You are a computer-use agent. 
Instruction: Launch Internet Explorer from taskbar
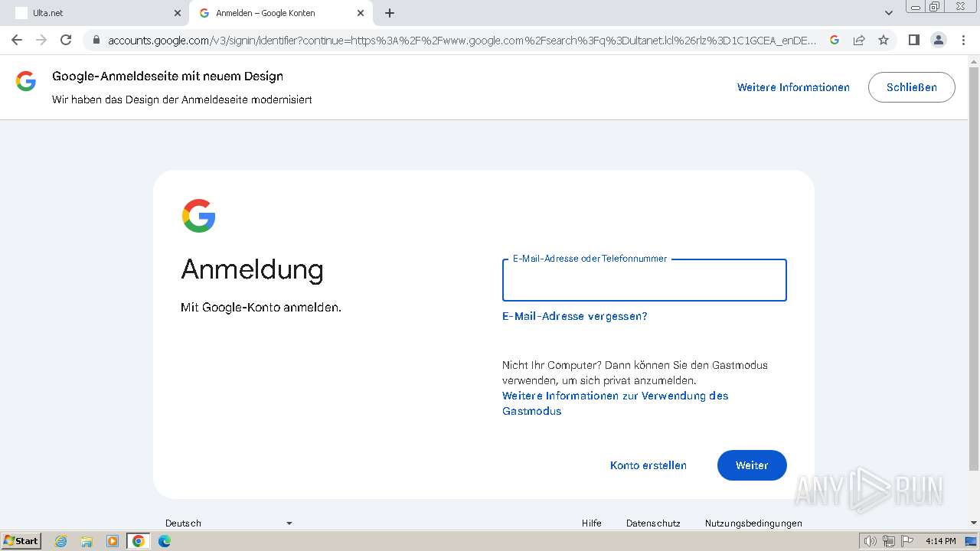point(60,541)
